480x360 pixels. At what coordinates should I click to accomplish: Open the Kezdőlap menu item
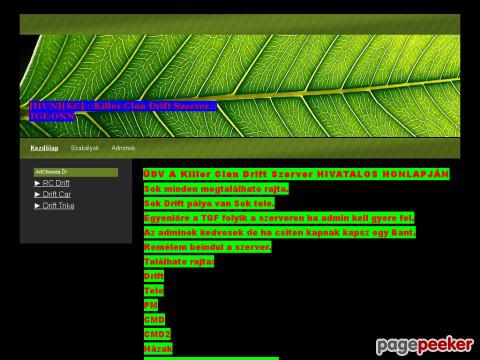click(44, 148)
